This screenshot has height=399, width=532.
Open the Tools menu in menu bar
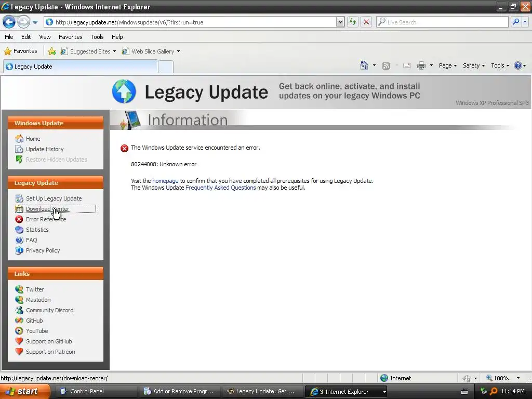pyautogui.click(x=97, y=37)
